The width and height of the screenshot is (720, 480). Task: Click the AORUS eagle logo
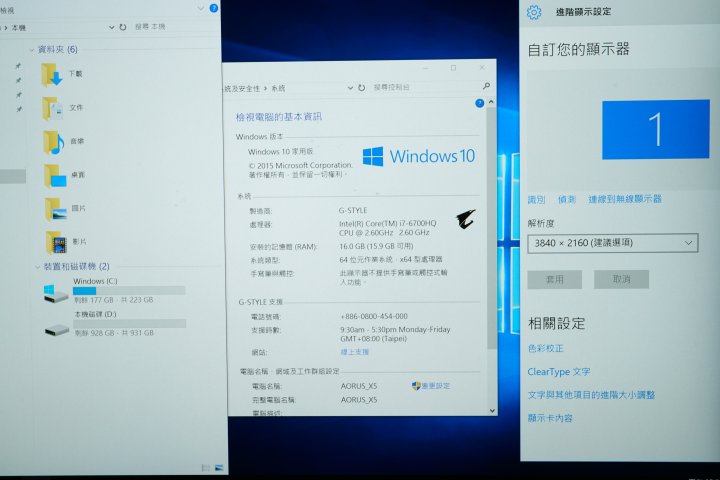[x=466, y=219]
